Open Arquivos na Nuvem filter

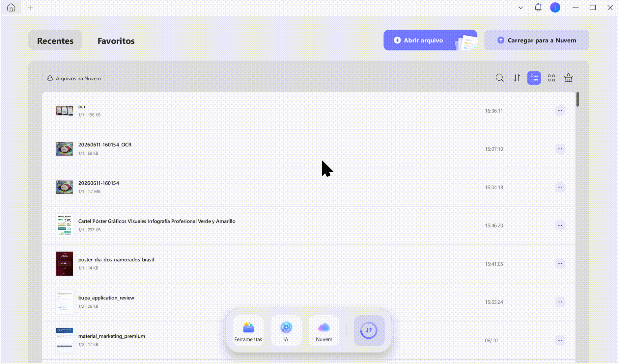[74, 78]
